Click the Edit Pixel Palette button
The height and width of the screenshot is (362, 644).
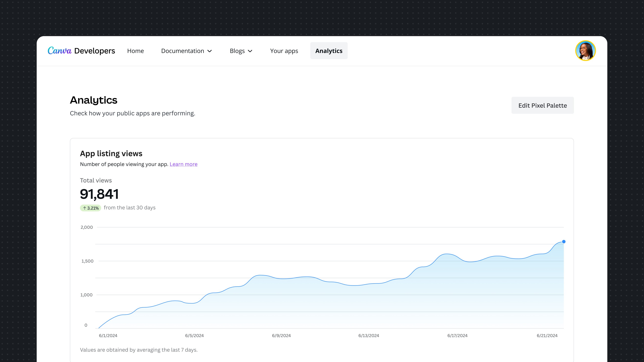coord(543,105)
